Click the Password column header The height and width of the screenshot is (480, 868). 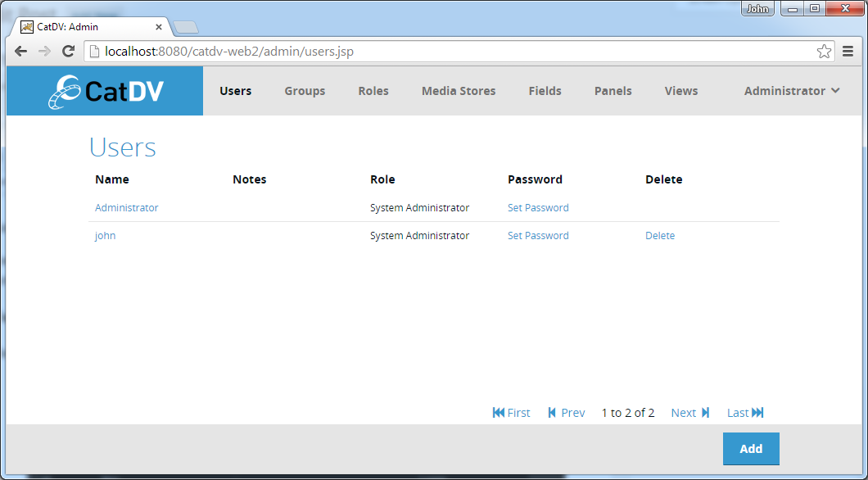[535, 179]
